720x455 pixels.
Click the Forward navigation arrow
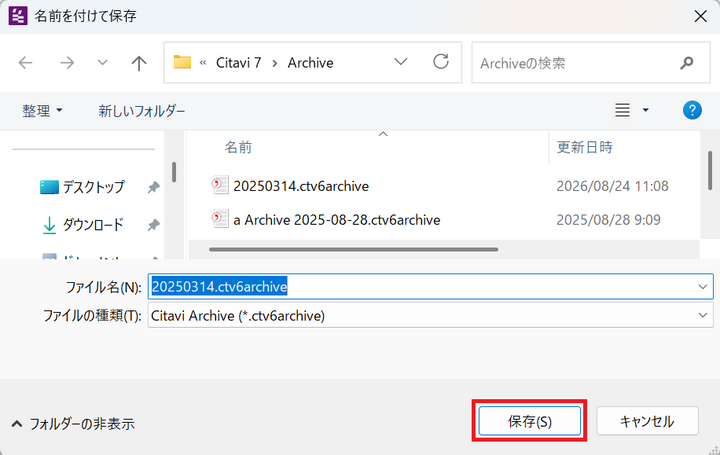(67, 62)
